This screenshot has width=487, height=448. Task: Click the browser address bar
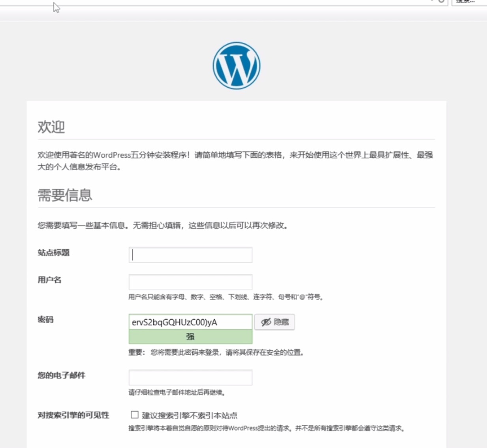237,2
